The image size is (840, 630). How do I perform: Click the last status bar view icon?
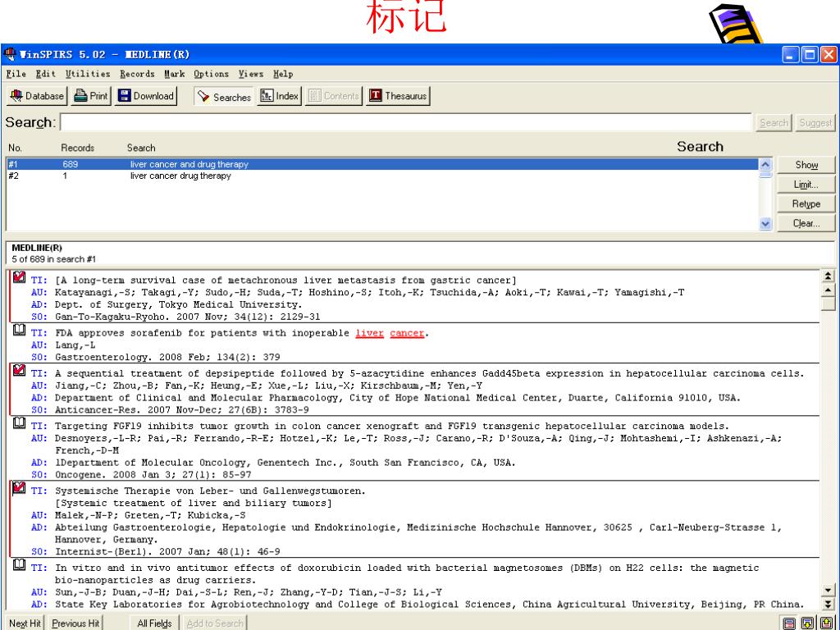pos(825,623)
